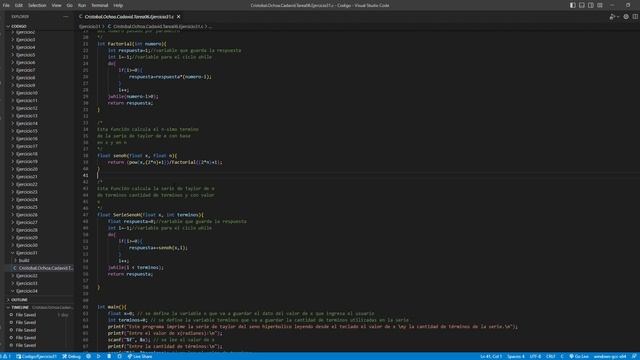Click the gear icon in editor actions
Viewport: 640px width, 360px height.
[626, 17]
